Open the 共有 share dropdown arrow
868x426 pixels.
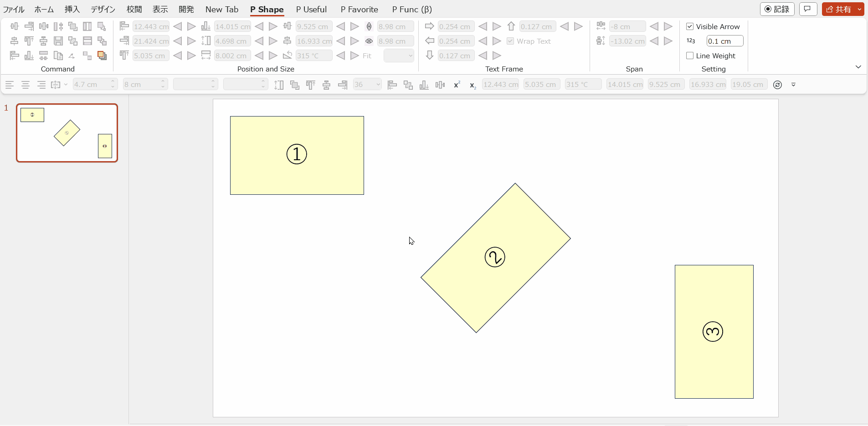tap(859, 9)
